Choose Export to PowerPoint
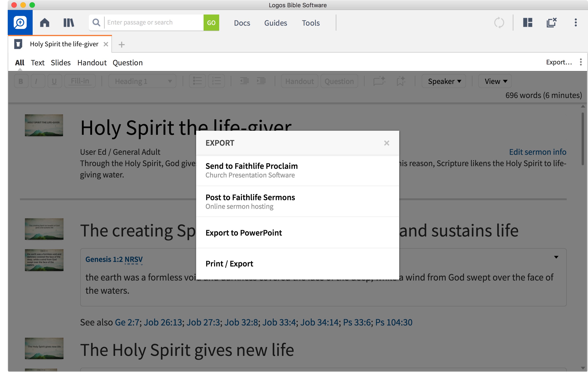Viewport: 588px width, 372px height. coord(297,233)
